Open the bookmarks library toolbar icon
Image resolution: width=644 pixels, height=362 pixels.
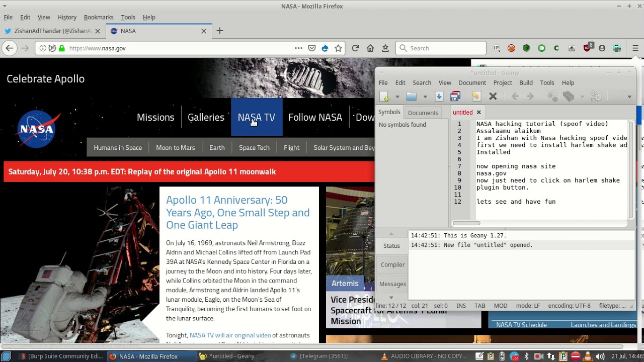[x=385, y=48]
